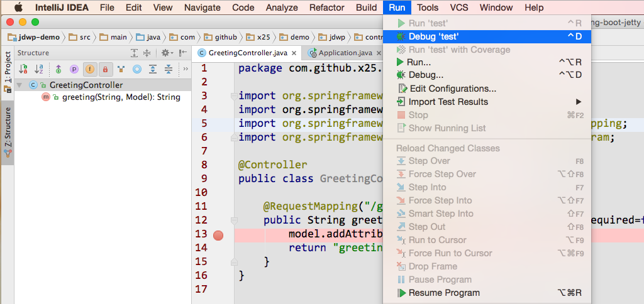644x304 pixels.
Task: Close the GreetingController.java tab
Action: 294,53
